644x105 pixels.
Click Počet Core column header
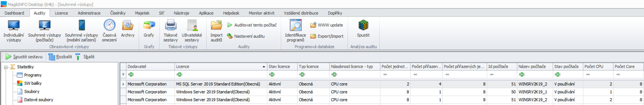pyautogui.click(x=628, y=67)
